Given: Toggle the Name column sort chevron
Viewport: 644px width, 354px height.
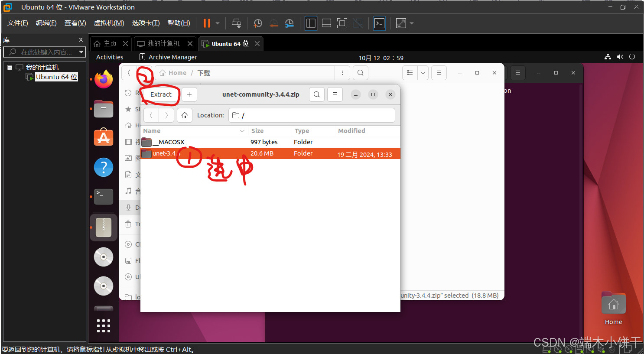Looking at the screenshot, I should (242, 131).
